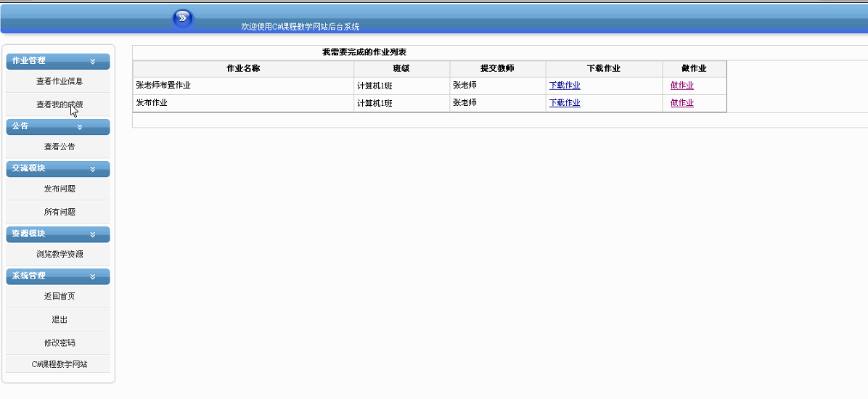Open 查看我的成绩 in sidebar

pos(60,104)
